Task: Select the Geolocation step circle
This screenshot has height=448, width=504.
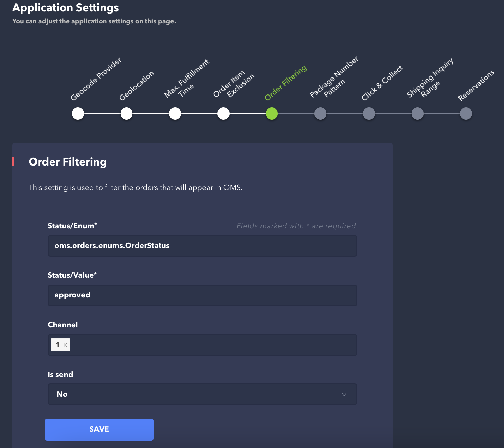Action: click(127, 114)
